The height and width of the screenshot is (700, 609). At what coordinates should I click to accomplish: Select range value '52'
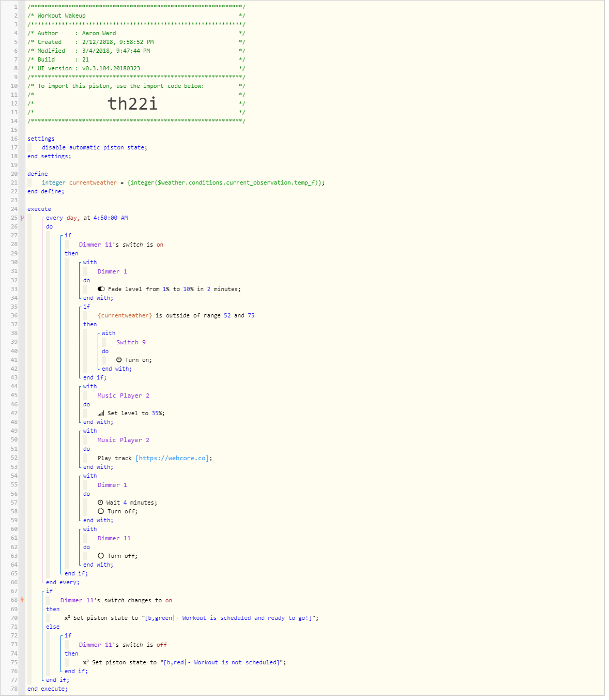pyautogui.click(x=227, y=315)
